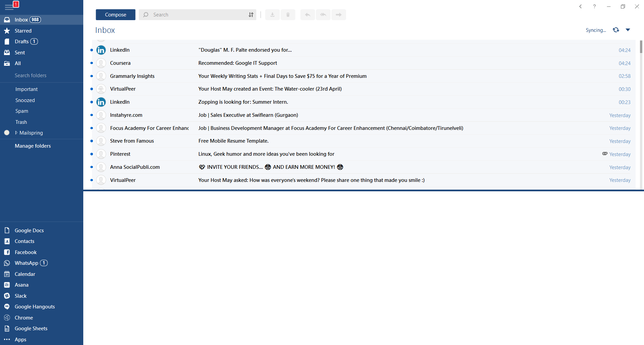
Task: Click the forward arrow toolbar icon
Action: 338,15
